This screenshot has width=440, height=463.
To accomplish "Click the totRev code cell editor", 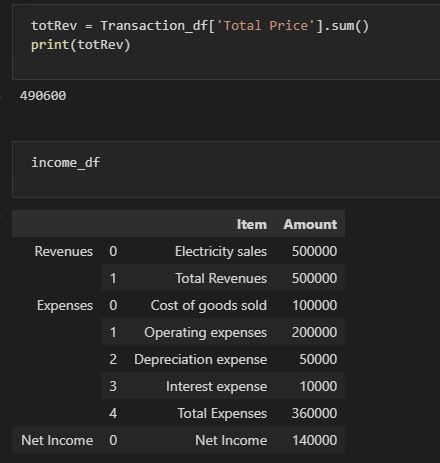I will tap(226, 42).
